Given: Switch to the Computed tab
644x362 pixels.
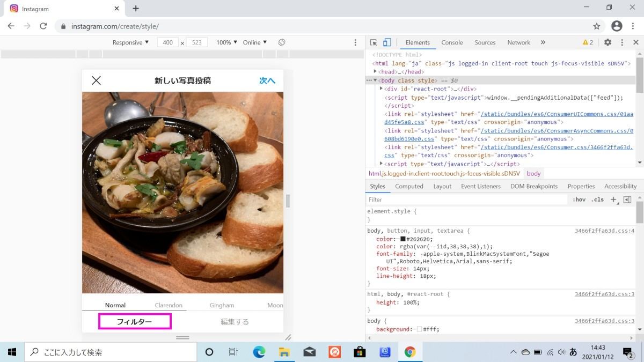Looking at the screenshot, I should [409, 186].
